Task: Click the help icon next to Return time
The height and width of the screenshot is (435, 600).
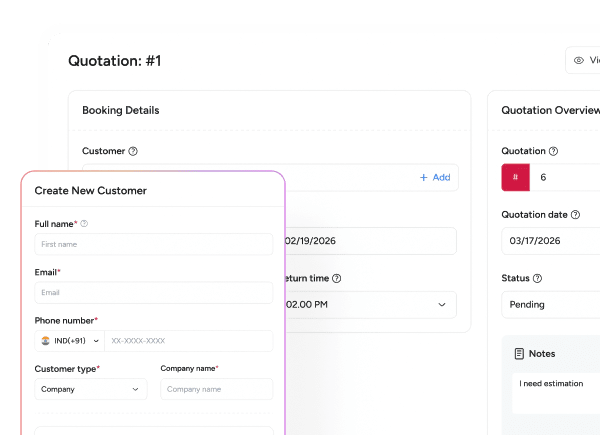Action: (x=336, y=278)
